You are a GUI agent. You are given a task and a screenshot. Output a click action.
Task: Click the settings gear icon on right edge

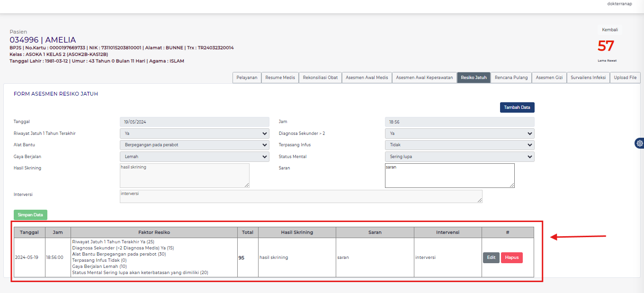pos(640,143)
